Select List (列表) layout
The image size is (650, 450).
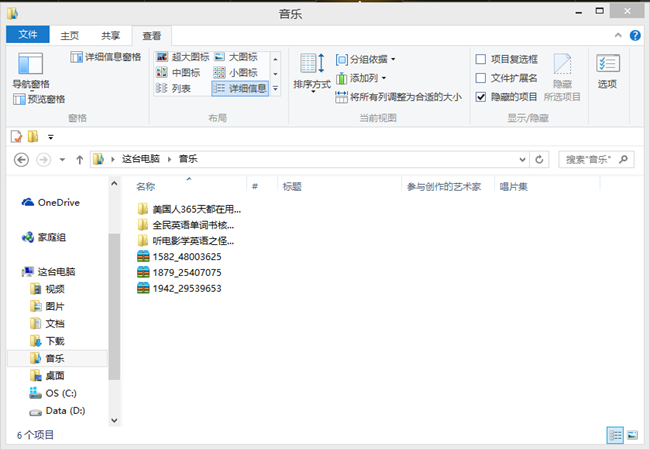(x=173, y=88)
